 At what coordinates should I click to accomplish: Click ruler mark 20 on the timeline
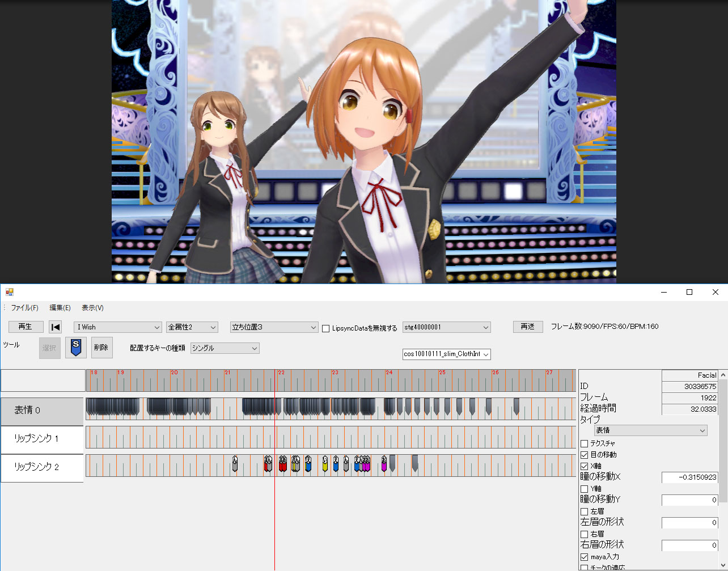click(x=174, y=373)
